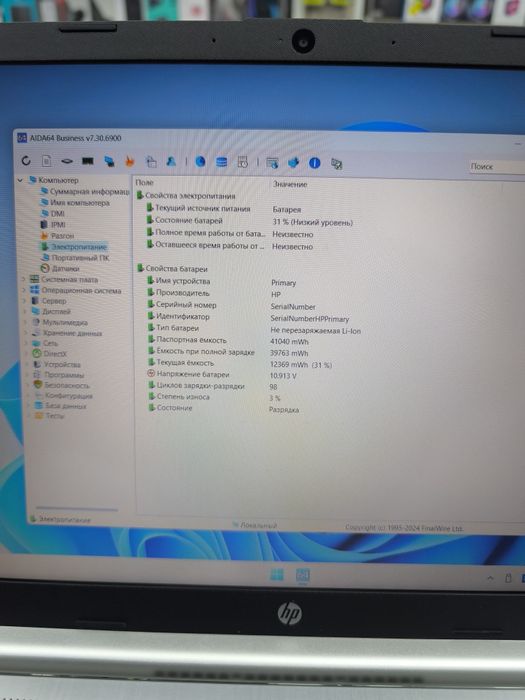
Task: Expand the Дисплей node arrow
Action: click(25, 311)
